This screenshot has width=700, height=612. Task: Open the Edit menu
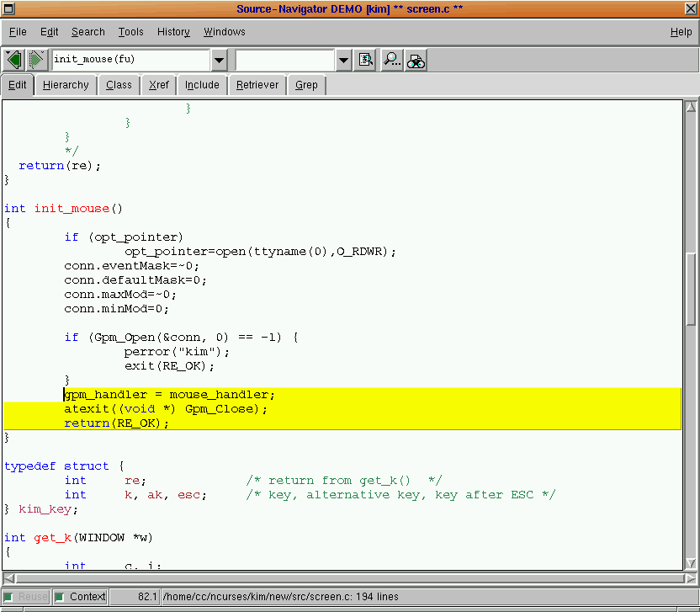[49, 32]
